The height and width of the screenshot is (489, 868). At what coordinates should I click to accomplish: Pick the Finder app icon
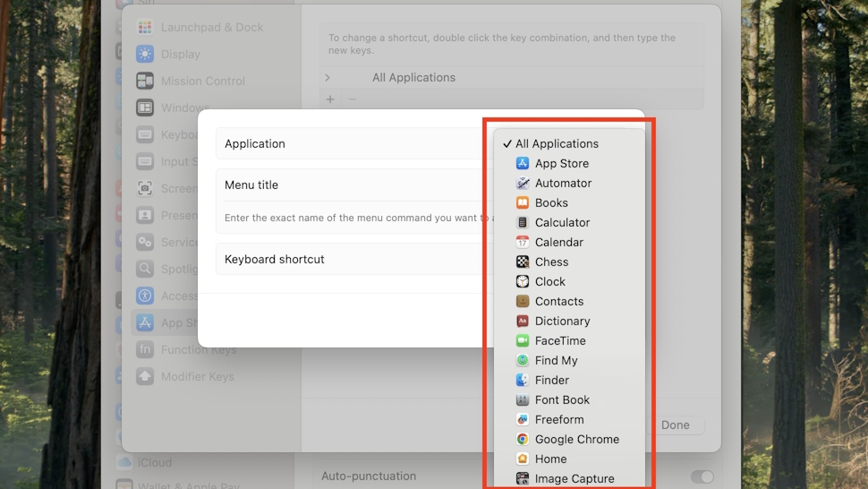point(522,380)
